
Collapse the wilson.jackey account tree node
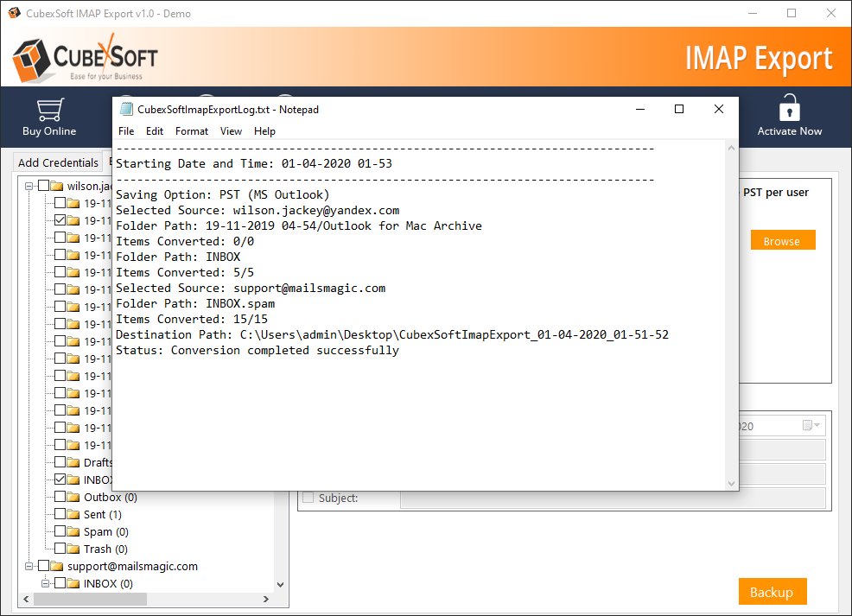pyautogui.click(x=29, y=186)
